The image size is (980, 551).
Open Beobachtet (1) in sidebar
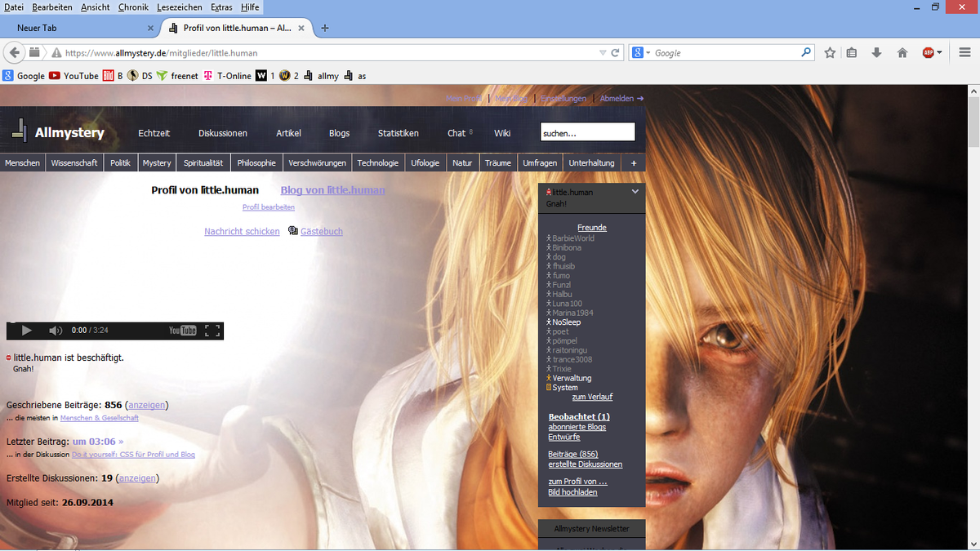click(x=579, y=417)
